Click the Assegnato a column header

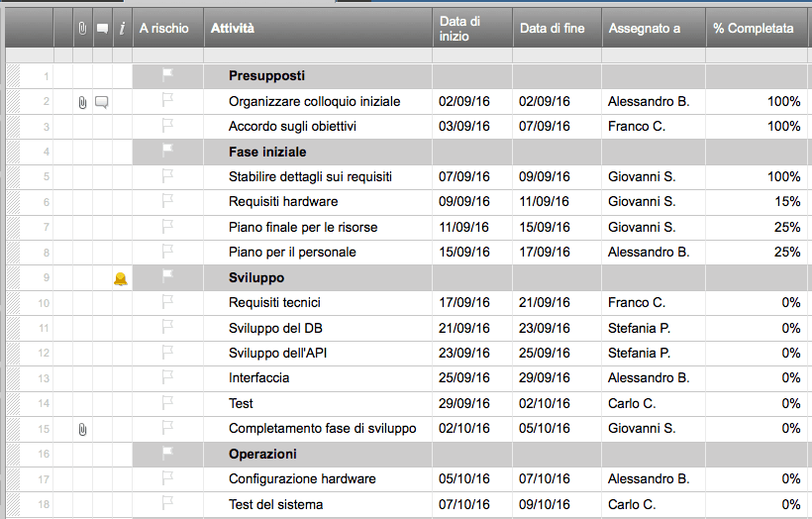(x=654, y=28)
